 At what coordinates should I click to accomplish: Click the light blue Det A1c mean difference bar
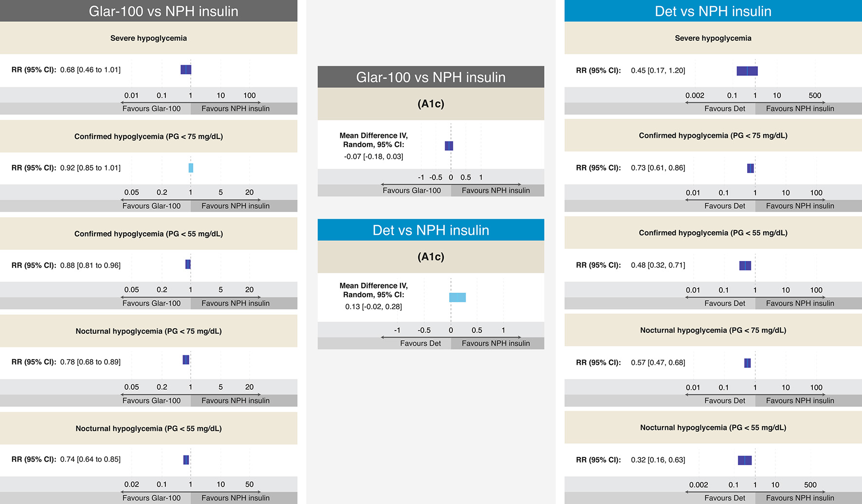(x=457, y=297)
